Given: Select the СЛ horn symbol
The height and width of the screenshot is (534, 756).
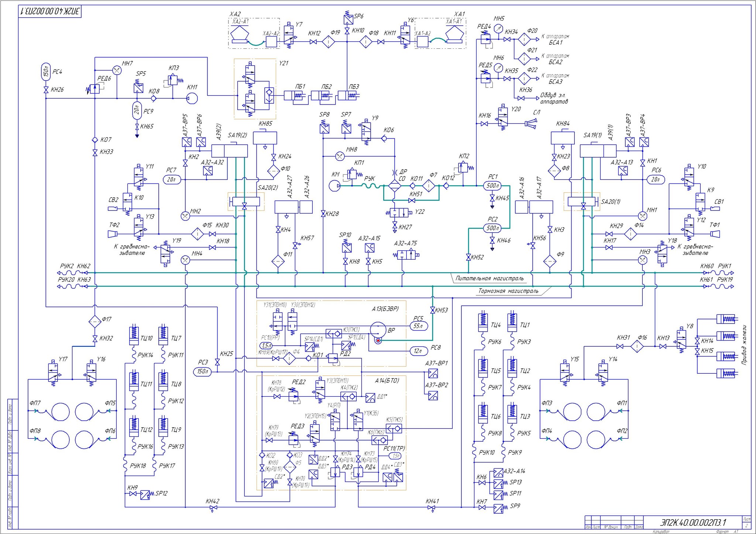Looking at the screenshot, I should [x=530, y=124].
